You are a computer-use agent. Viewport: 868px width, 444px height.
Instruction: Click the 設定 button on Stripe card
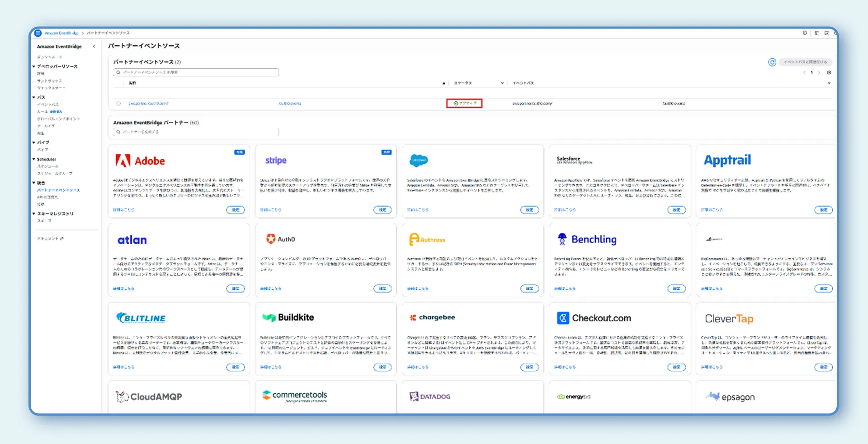(382, 210)
